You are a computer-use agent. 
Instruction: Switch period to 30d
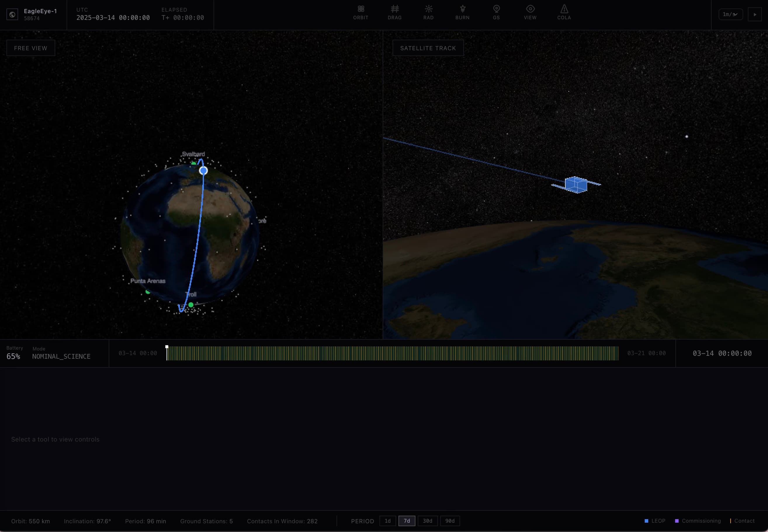pyautogui.click(x=427, y=521)
